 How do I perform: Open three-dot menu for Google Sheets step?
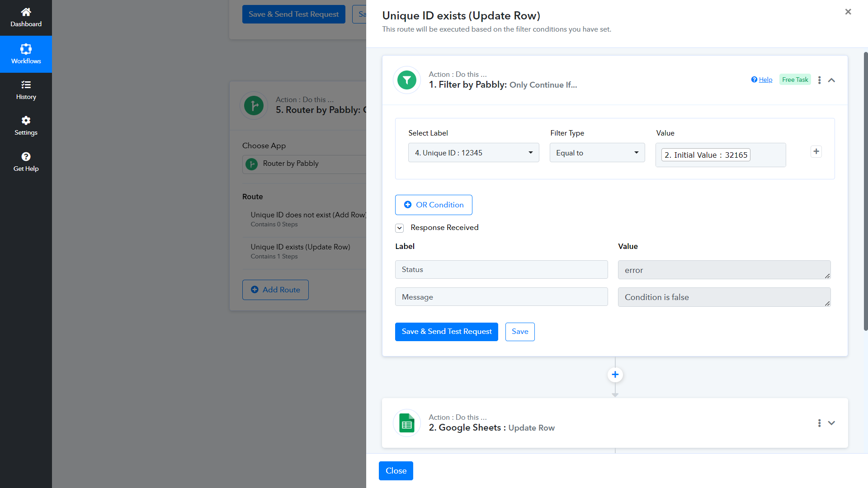[x=819, y=423]
